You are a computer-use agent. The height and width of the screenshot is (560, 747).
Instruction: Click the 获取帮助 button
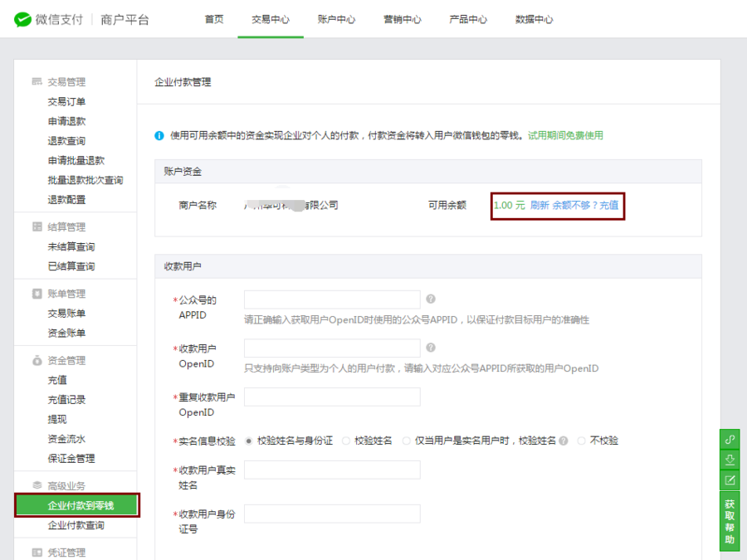click(x=730, y=522)
